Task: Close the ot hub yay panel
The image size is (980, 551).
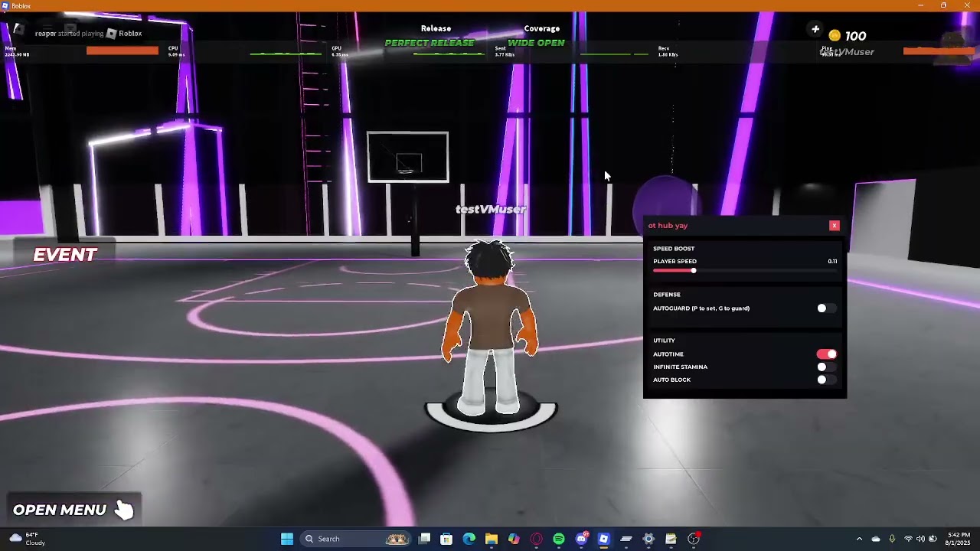Action: pyautogui.click(x=835, y=226)
